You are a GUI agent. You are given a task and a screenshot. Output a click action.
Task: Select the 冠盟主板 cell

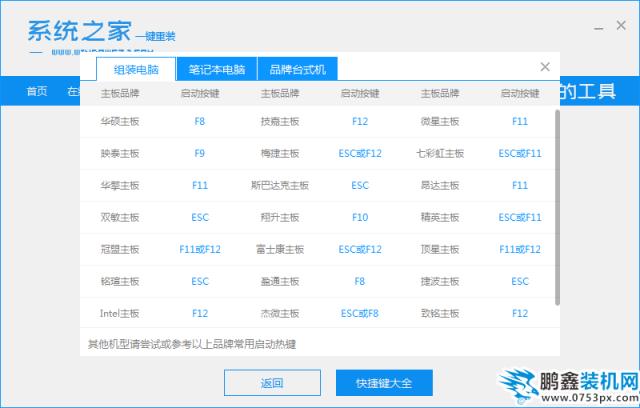click(x=120, y=249)
